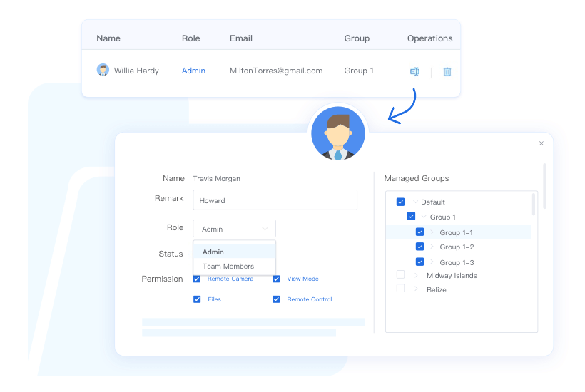The height and width of the screenshot is (392, 585).
Task: Collapse the Default group tree node
Action: tap(415, 202)
